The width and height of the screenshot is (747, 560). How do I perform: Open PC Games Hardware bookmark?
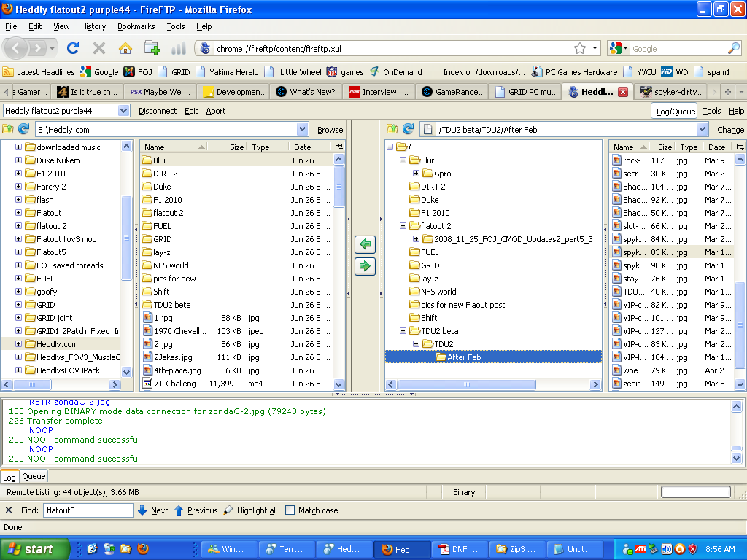point(575,72)
